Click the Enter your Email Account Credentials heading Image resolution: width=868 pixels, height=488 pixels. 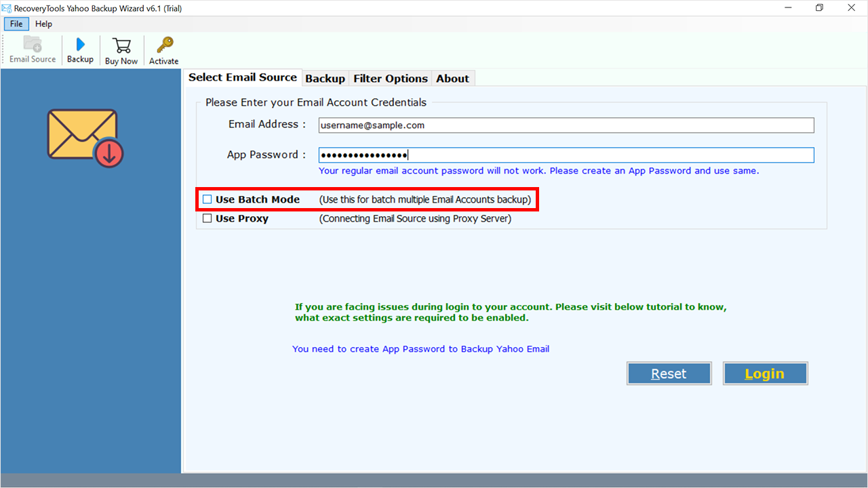point(316,102)
